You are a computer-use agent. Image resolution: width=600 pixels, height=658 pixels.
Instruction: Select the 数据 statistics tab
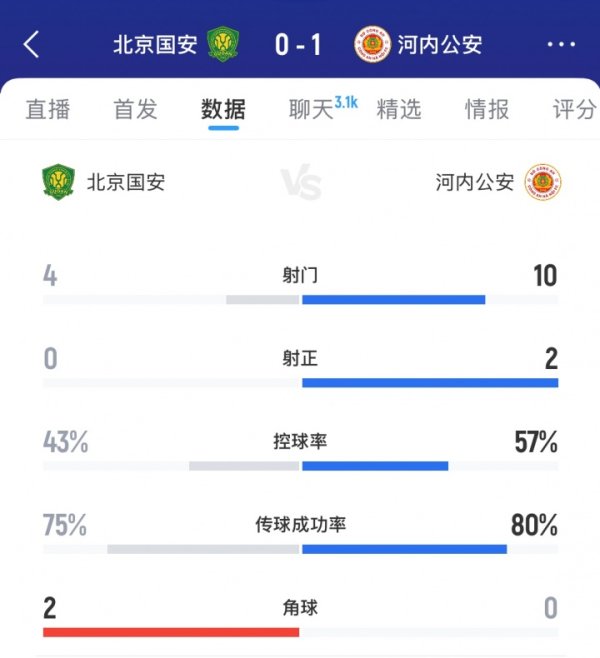click(223, 109)
